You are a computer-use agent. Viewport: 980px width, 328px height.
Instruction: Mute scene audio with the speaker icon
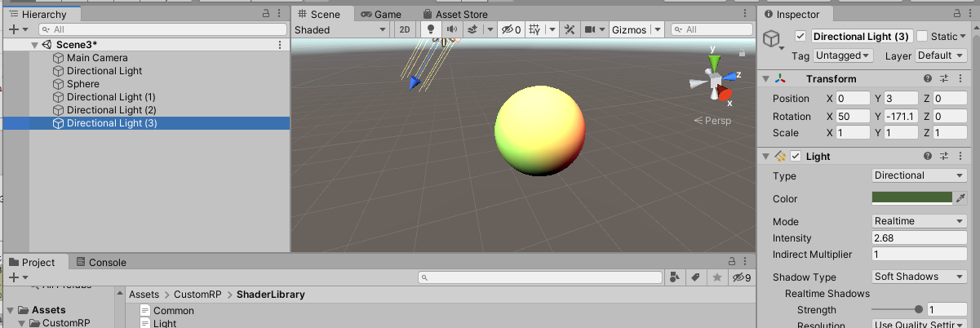pos(450,30)
